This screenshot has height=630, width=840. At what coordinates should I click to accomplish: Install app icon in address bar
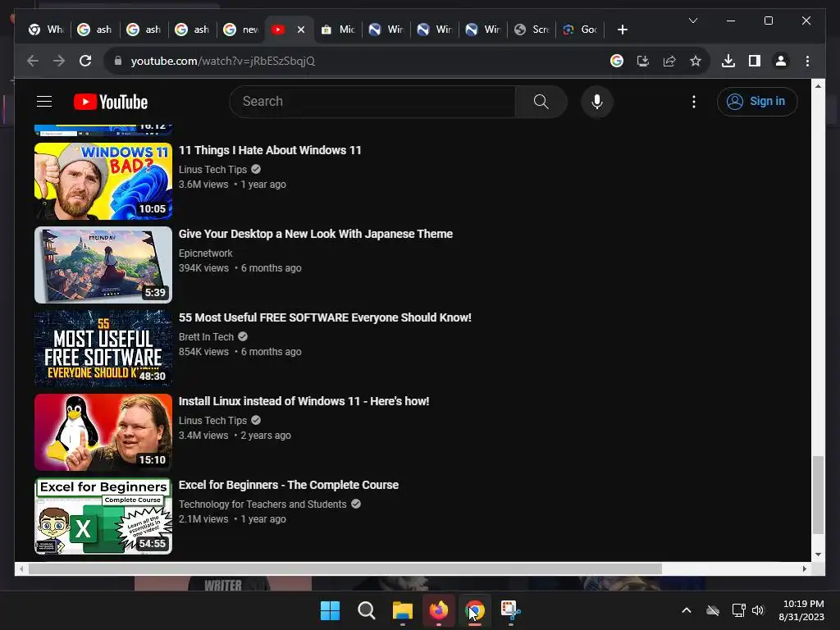click(643, 61)
